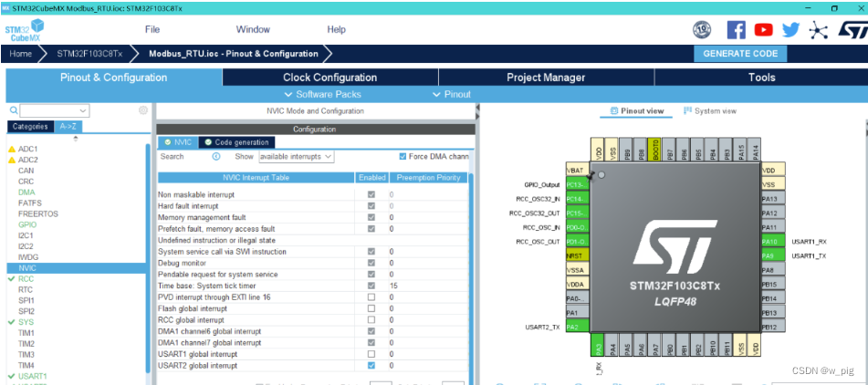
Task: Switch to Tools tab
Action: 761,78
